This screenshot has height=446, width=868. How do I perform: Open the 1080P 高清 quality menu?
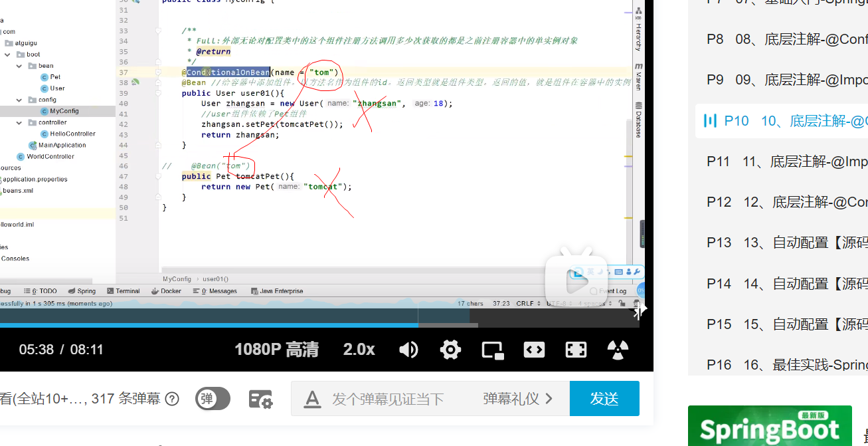(x=276, y=350)
